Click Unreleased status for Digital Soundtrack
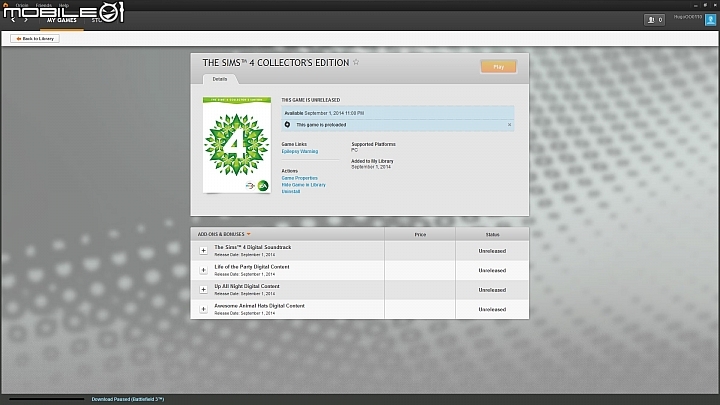Image resolution: width=720 pixels, height=405 pixels. 492,251
